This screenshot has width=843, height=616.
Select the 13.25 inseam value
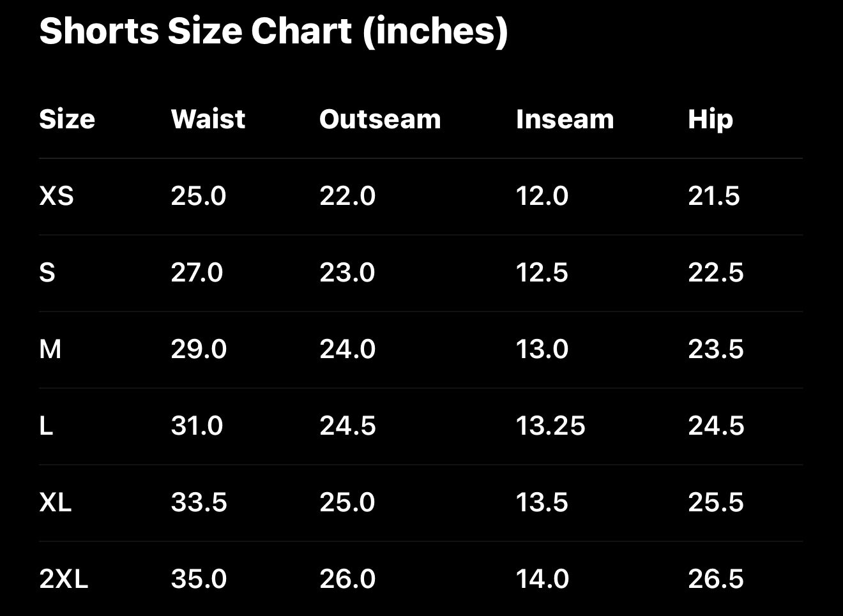[x=550, y=426]
